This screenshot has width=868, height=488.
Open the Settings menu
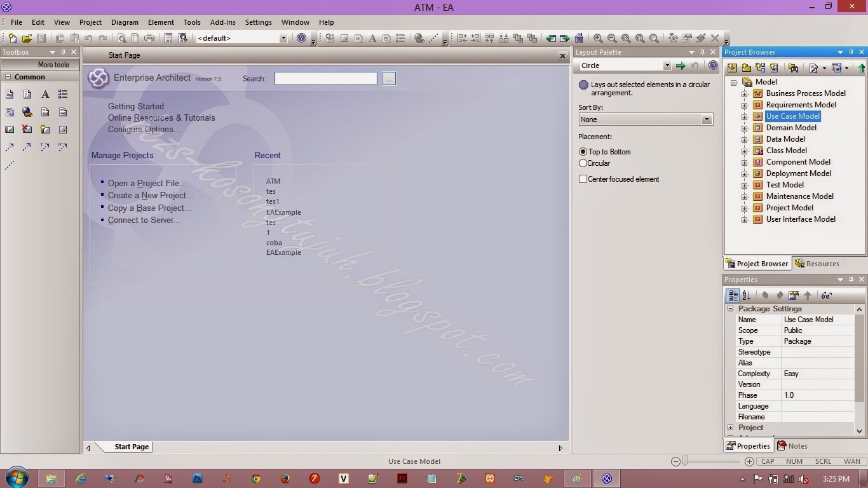click(259, 22)
